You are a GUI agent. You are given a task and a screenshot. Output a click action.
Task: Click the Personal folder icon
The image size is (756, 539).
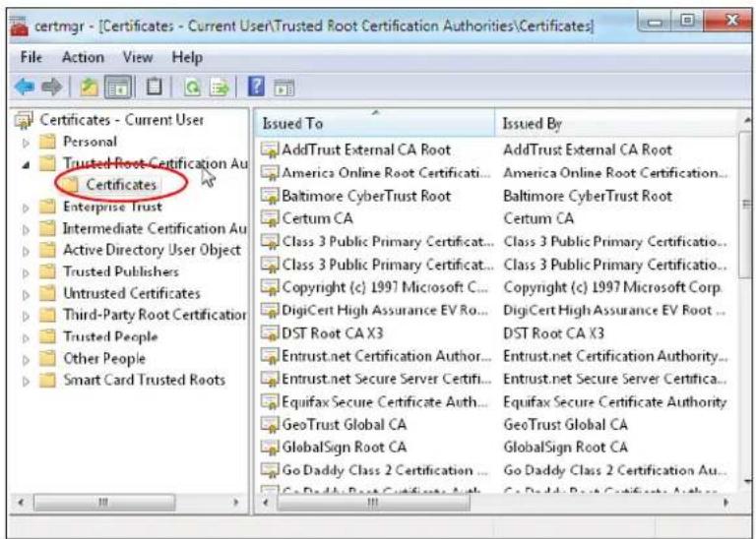point(47,142)
